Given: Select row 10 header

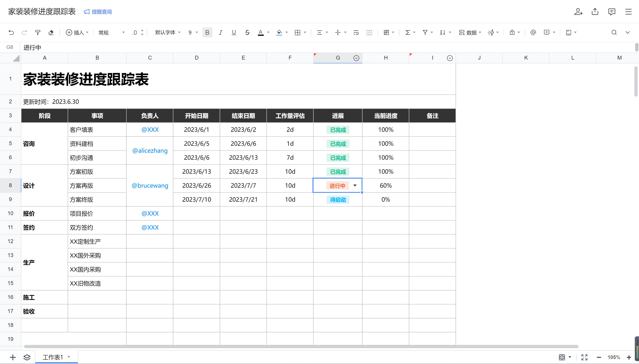Looking at the screenshot, I should [10, 213].
